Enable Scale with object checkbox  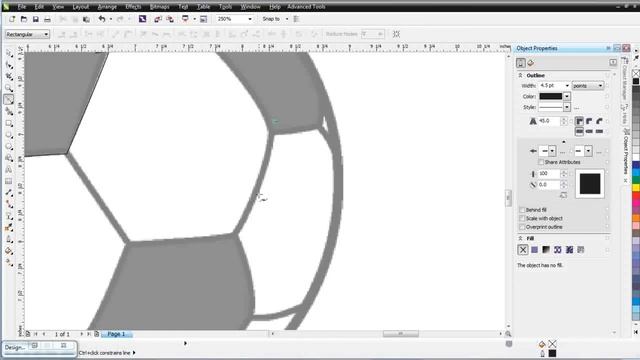(522, 218)
